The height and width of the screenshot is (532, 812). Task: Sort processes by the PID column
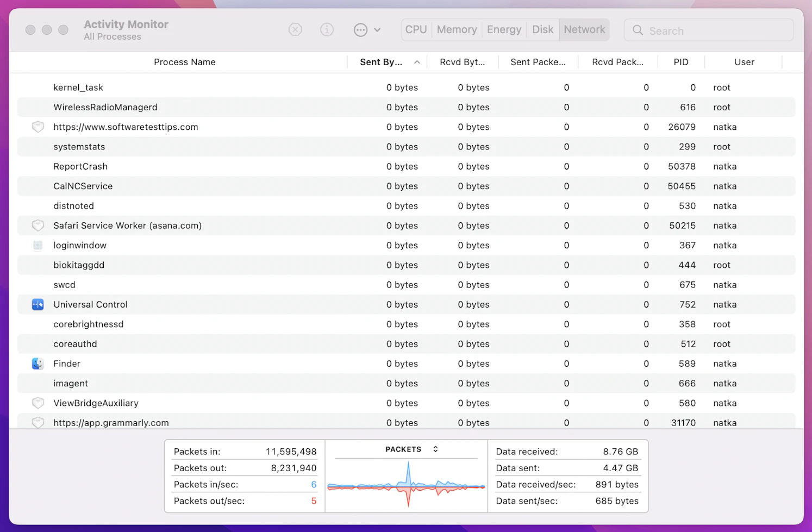pos(681,62)
